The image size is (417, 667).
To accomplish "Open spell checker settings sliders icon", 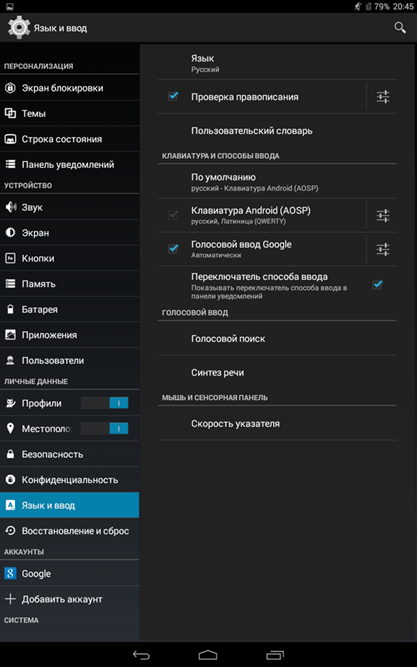I will click(383, 97).
